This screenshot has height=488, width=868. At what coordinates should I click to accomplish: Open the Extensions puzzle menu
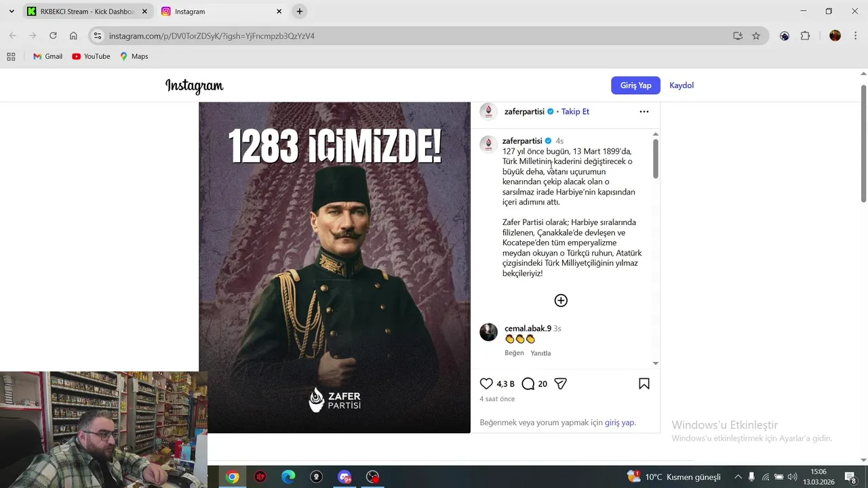[806, 36]
